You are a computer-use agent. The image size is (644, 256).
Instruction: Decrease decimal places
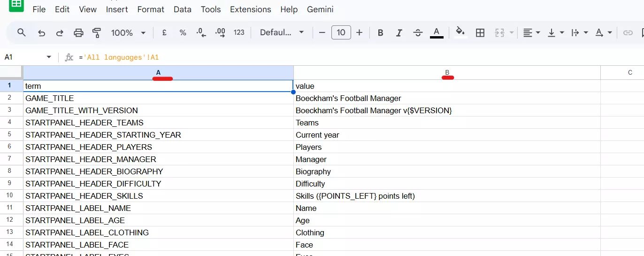tap(201, 32)
